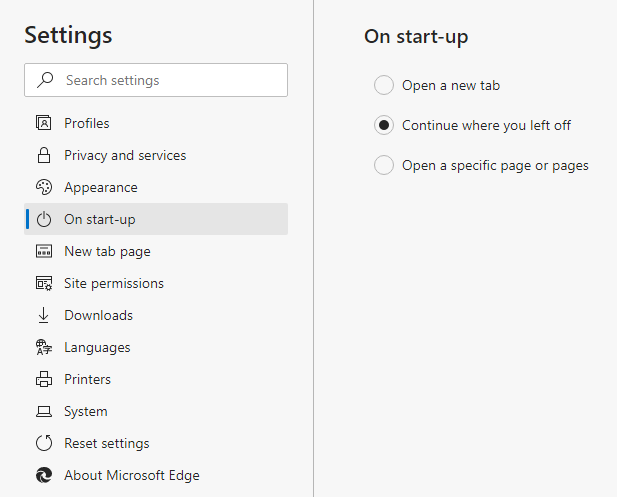Open the System settings section

point(156,411)
